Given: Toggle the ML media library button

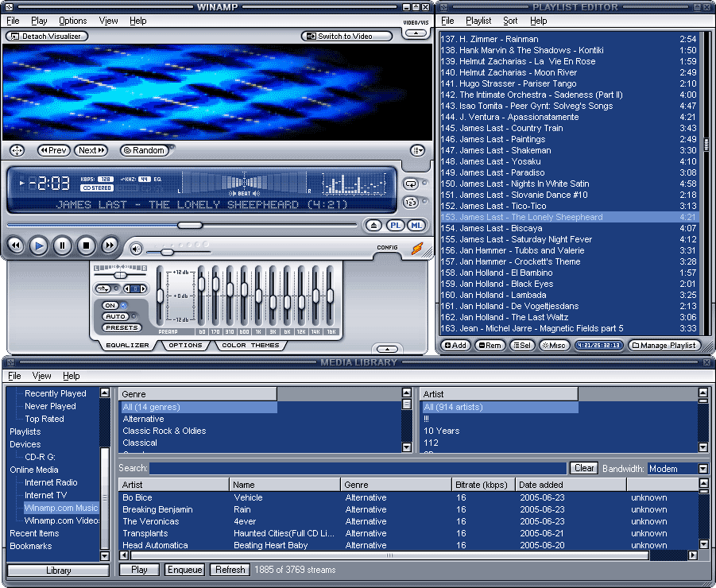Looking at the screenshot, I should tap(416, 226).
